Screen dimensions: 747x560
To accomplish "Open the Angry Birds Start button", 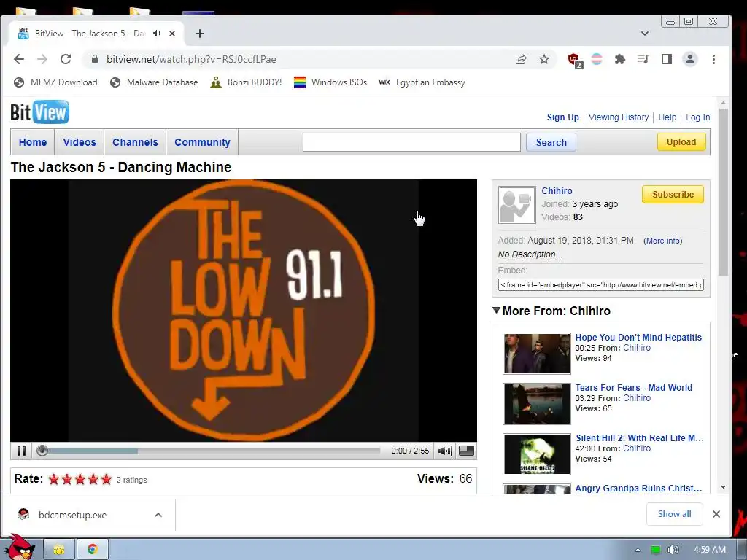I will (x=19, y=548).
